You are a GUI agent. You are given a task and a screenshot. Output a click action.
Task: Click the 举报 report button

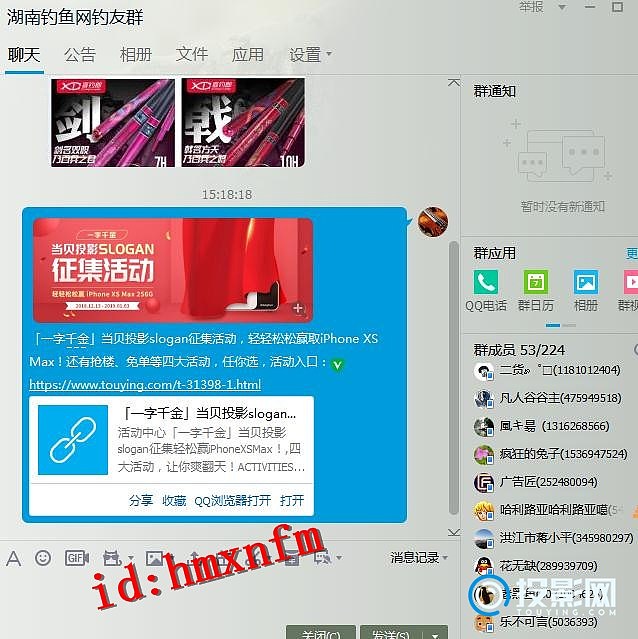click(532, 7)
